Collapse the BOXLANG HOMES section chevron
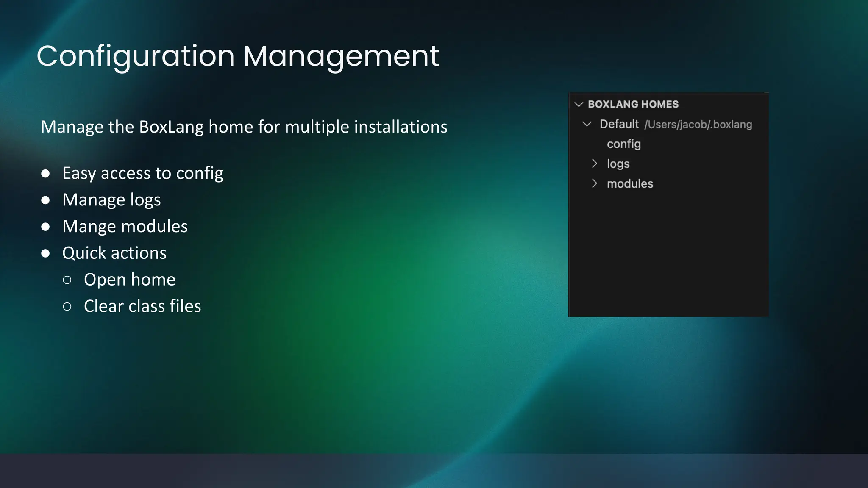The width and height of the screenshot is (868, 488). click(579, 104)
